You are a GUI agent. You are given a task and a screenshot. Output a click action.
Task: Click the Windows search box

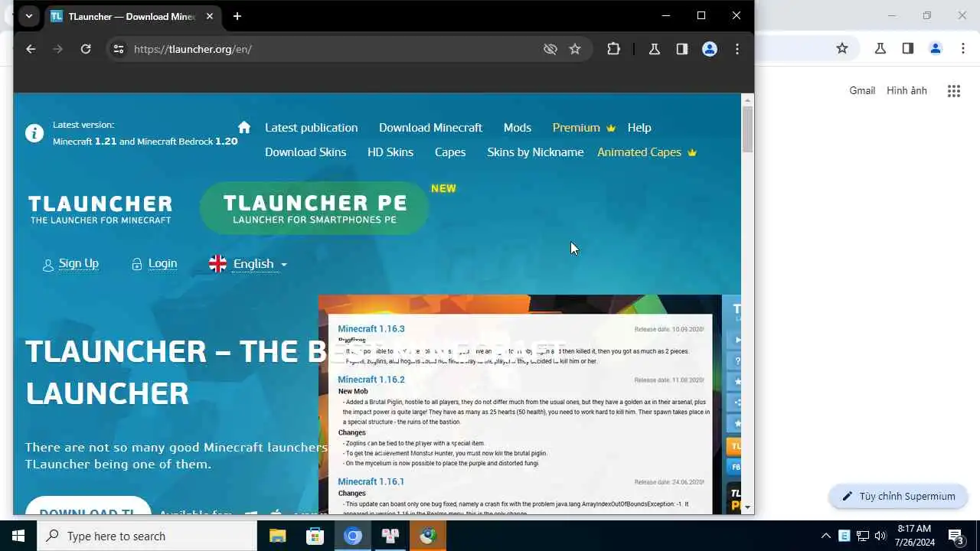click(147, 536)
